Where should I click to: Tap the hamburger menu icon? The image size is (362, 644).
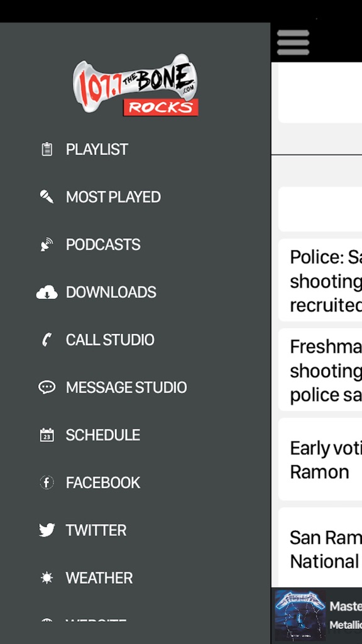point(293,42)
